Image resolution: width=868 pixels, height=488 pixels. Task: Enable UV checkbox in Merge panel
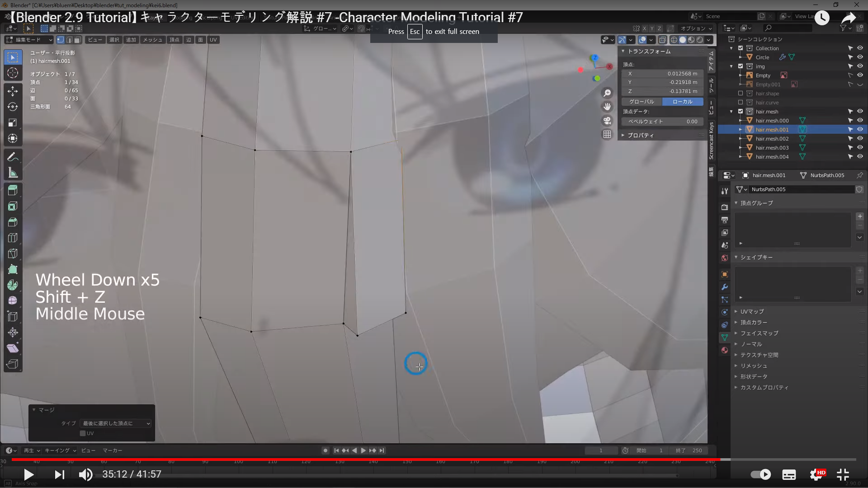(x=83, y=433)
